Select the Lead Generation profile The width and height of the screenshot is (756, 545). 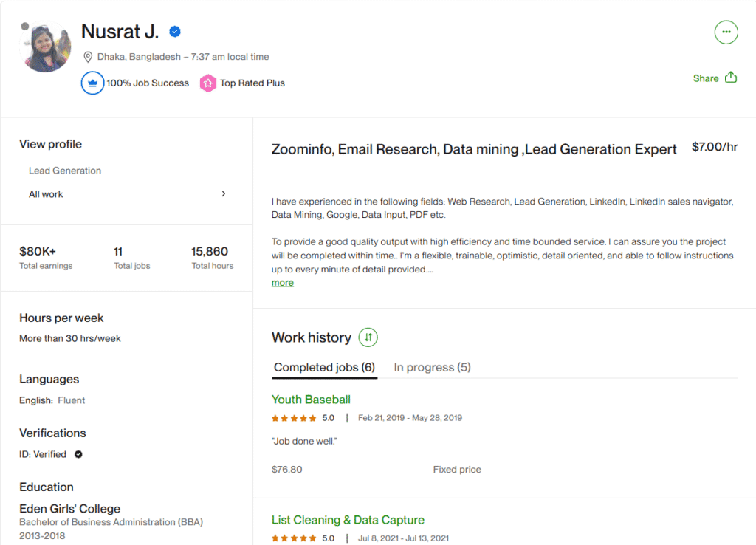[65, 171]
